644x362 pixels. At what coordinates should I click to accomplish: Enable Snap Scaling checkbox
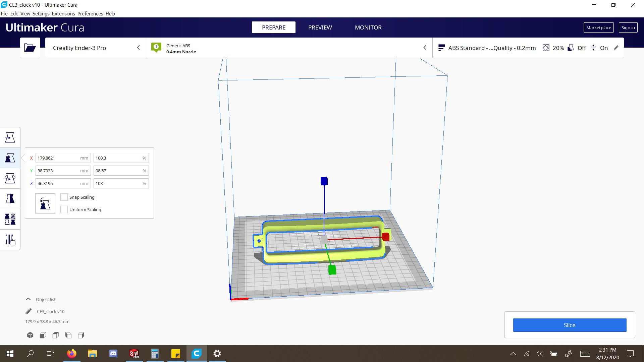(x=64, y=197)
